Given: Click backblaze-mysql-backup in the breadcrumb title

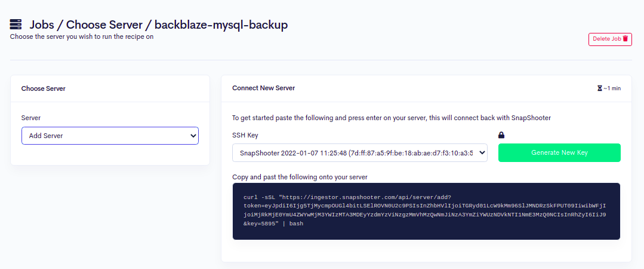Looking at the screenshot, I should click(x=221, y=25).
